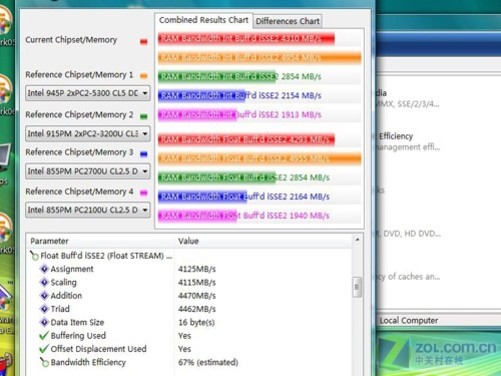
Task: Click the Addition value 4470MB/s
Action: coord(197,296)
